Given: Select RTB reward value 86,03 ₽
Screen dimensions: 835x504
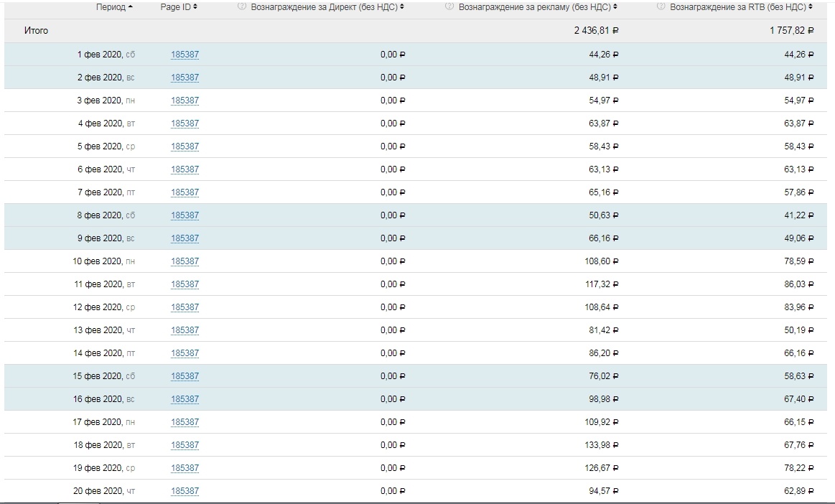Looking at the screenshot, I should (799, 284).
